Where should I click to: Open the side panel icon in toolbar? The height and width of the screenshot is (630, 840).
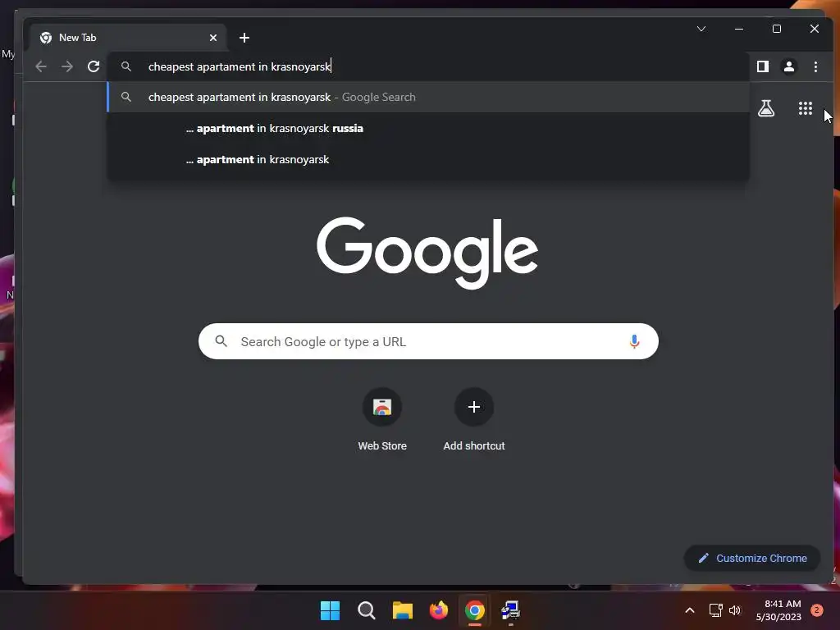click(763, 66)
